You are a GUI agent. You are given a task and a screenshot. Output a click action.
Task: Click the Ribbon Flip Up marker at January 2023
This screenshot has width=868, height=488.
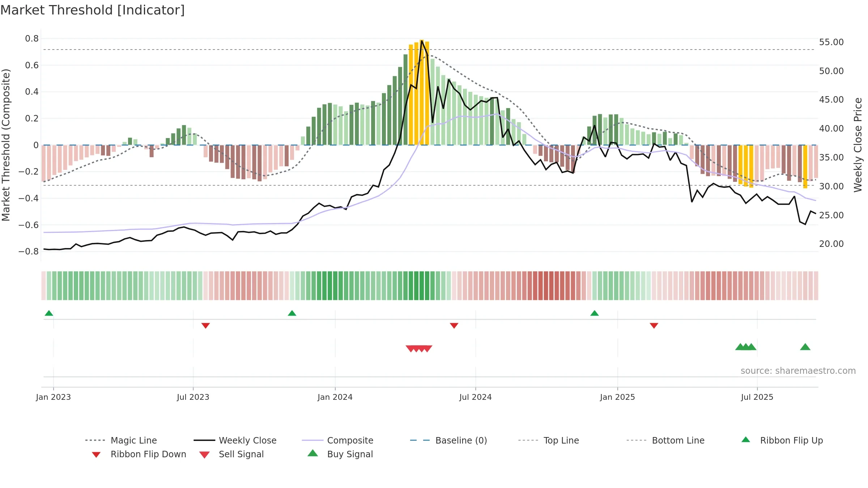pos(49,313)
